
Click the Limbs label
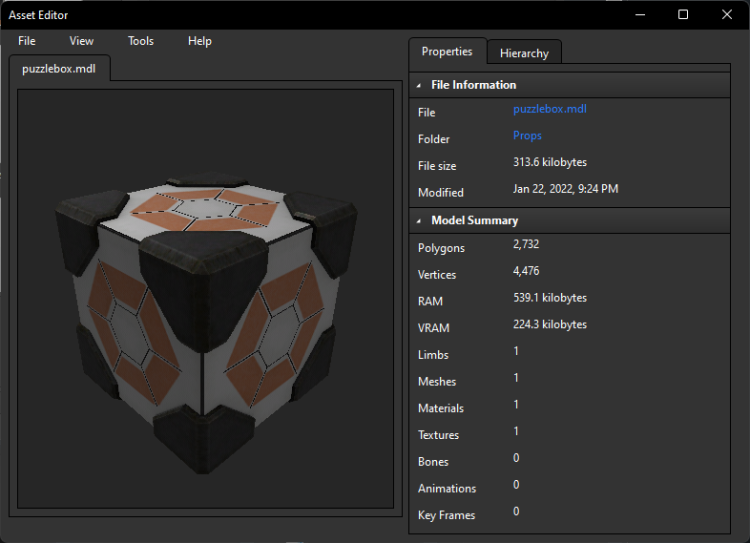click(433, 355)
